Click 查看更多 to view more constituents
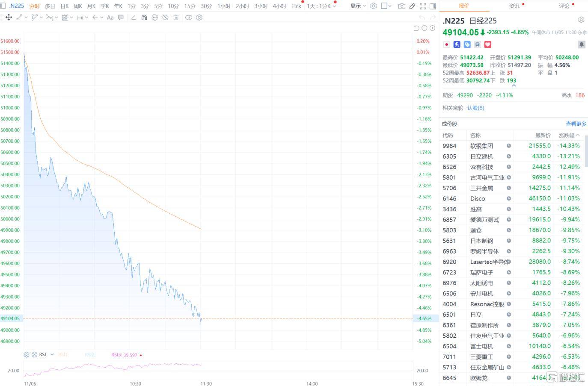The image size is (588, 386). tap(576, 124)
